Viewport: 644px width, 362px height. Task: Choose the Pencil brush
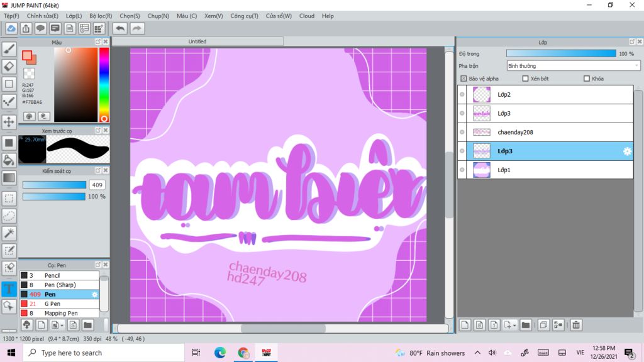[59, 275]
